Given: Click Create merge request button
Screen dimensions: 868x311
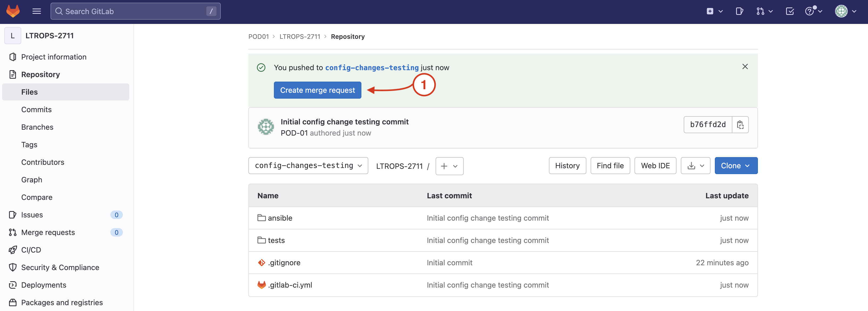Looking at the screenshot, I should click(x=318, y=90).
